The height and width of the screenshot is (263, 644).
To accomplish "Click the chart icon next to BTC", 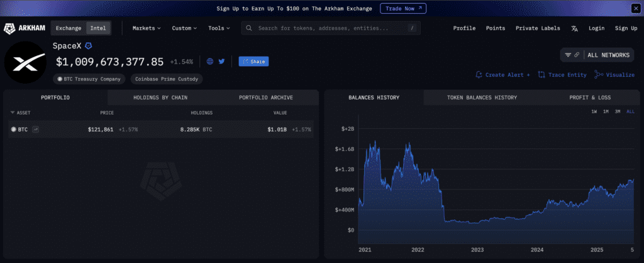I will pyautogui.click(x=36, y=130).
